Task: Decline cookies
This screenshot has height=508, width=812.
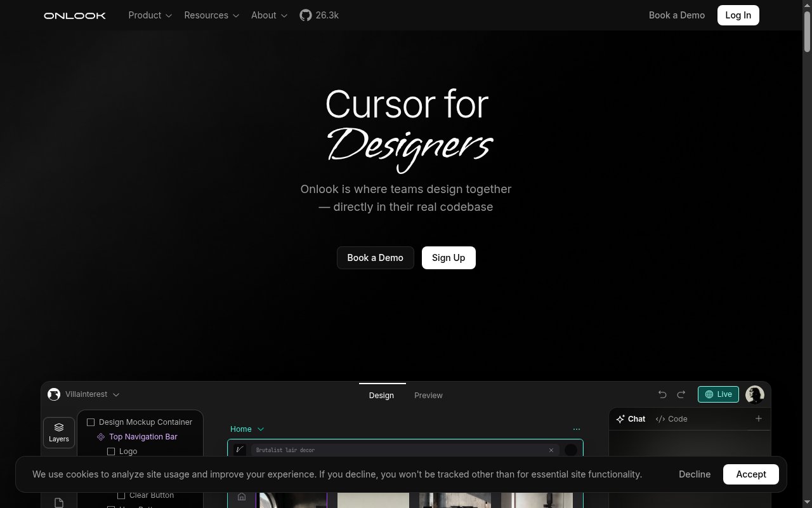Action: [x=695, y=474]
